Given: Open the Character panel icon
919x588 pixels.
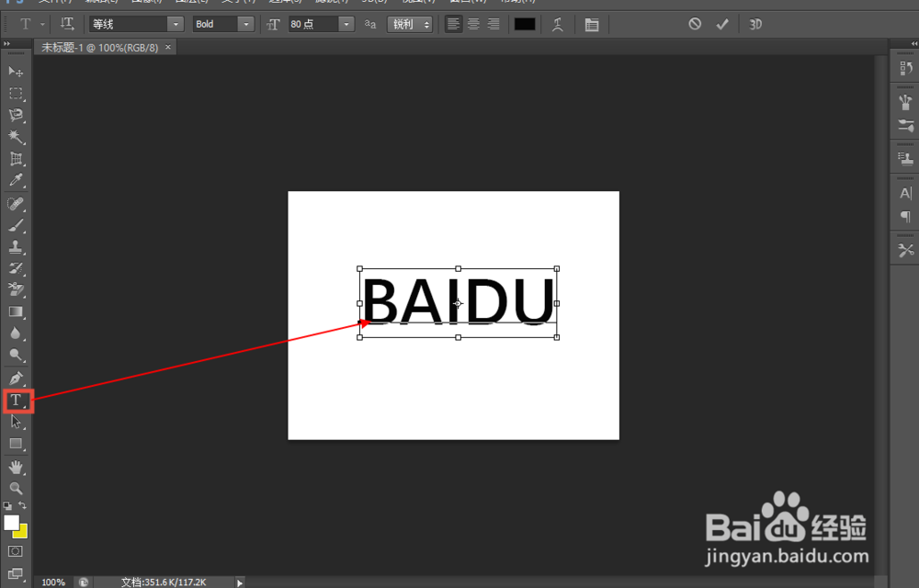Looking at the screenshot, I should click(x=905, y=193).
